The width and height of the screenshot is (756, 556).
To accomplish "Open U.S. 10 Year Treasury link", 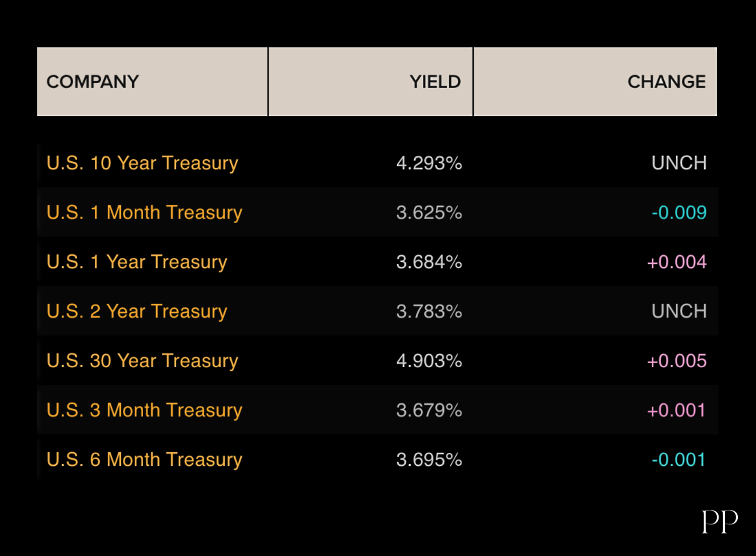I will click(x=142, y=163).
